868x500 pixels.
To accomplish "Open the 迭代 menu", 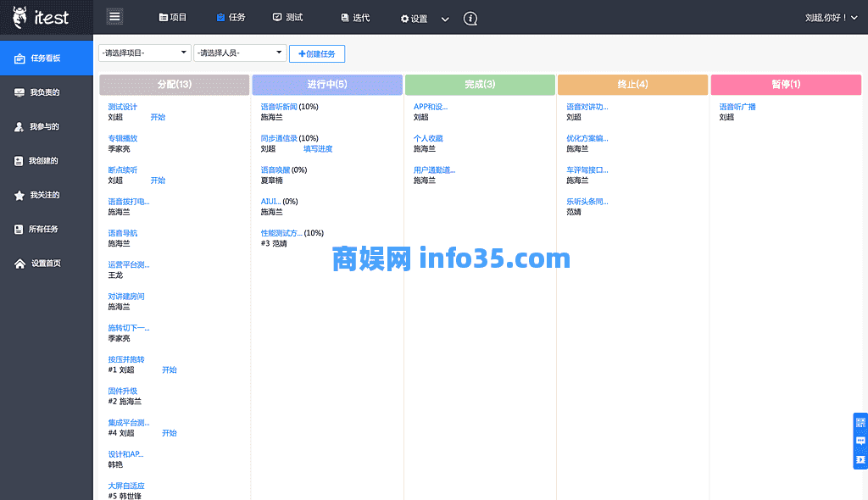I will click(x=355, y=18).
